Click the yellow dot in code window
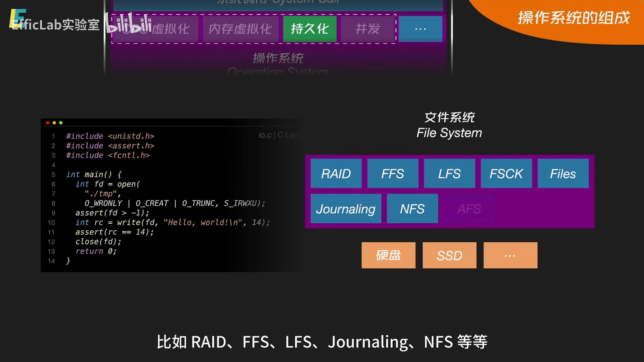This screenshot has width=644, height=362. (x=54, y=123)
